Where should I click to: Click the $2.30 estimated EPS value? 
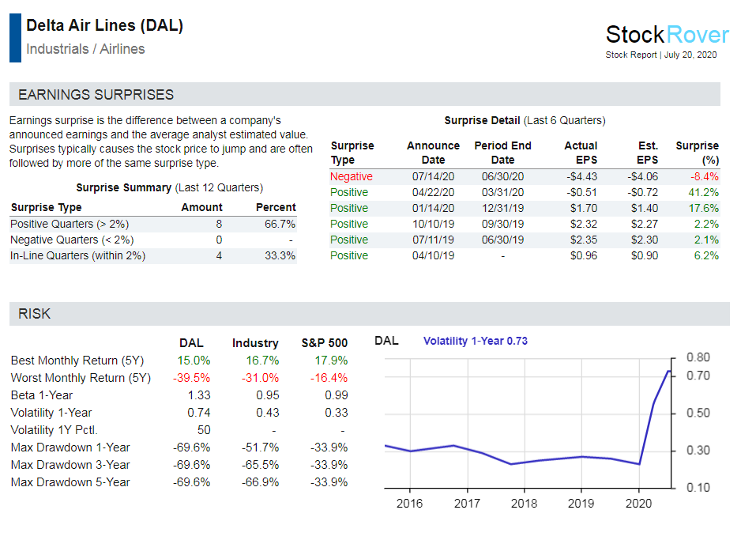tap(644, 240)
